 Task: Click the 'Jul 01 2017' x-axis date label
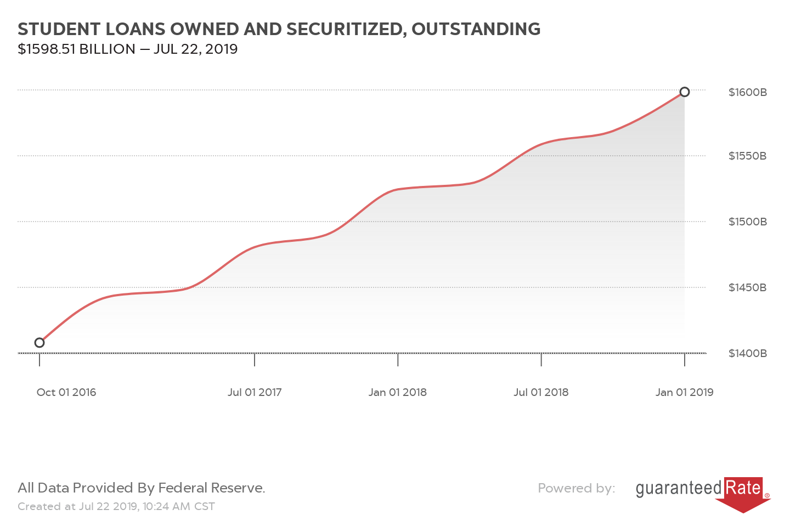(255, 392)
